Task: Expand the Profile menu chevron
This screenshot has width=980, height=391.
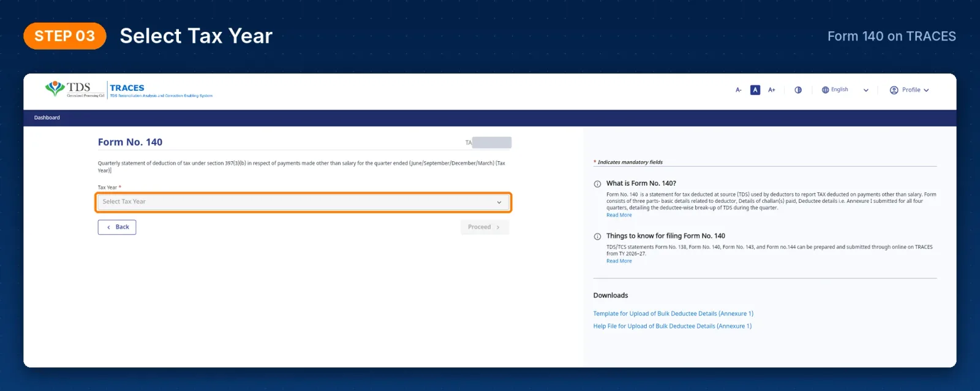Action: tap(926, 90)
